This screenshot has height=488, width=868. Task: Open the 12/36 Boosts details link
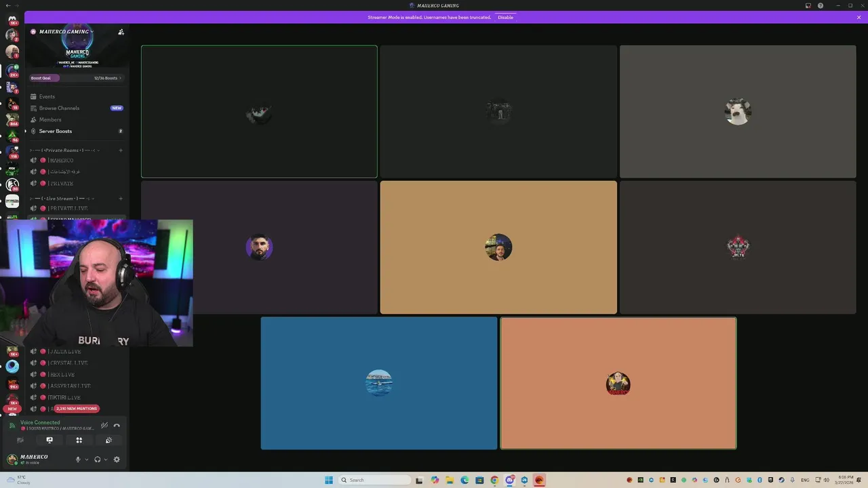[x=108, y=78]
